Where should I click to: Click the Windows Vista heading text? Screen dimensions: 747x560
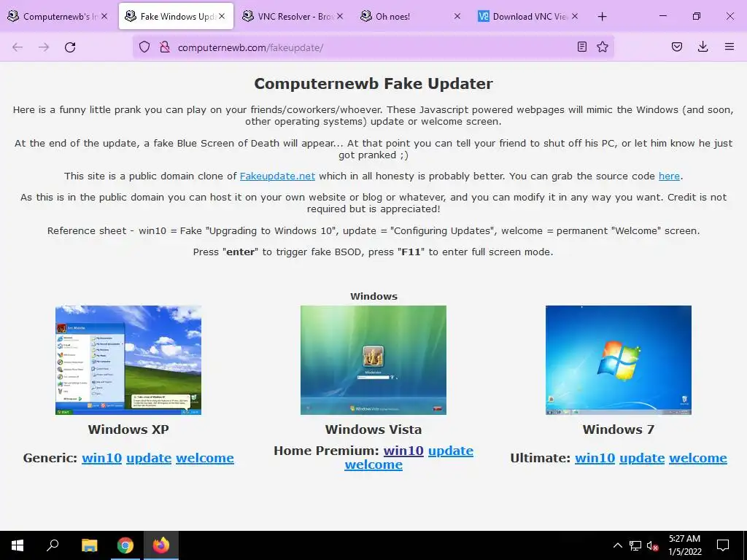[373, 429]
